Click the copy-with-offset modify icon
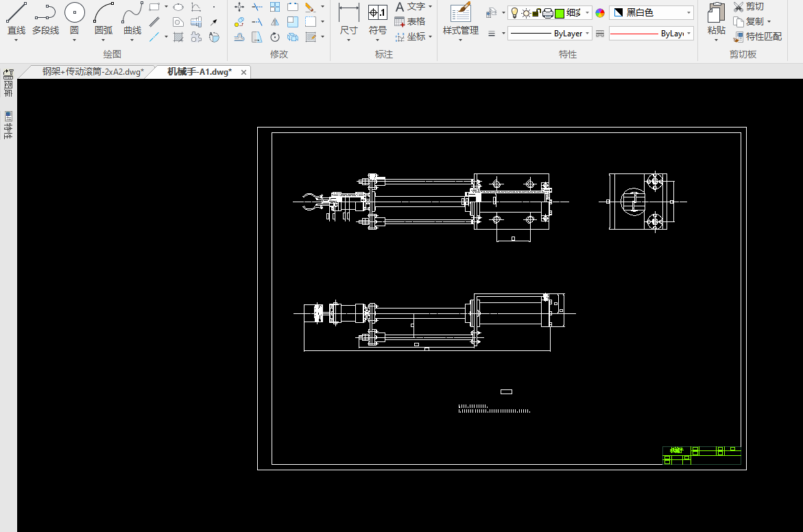This screenshot has height=532, width=803. (x=239, y=22)
